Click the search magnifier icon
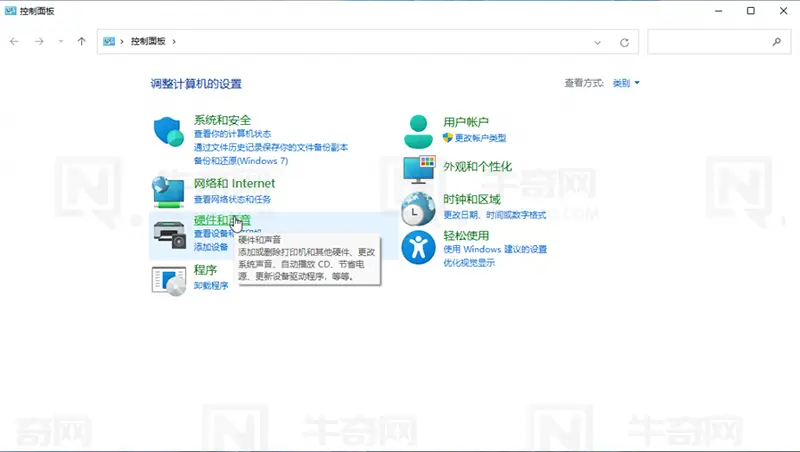Screen dimensions: 800x452 [x=777, y=42]
